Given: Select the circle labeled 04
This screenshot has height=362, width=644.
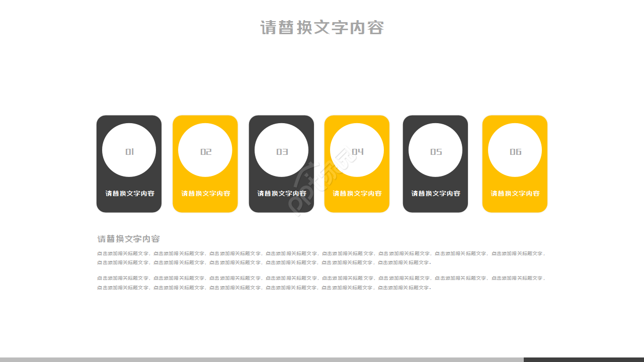Looking at the screenshot, I should pyautogui.click(x=357, y=149).
